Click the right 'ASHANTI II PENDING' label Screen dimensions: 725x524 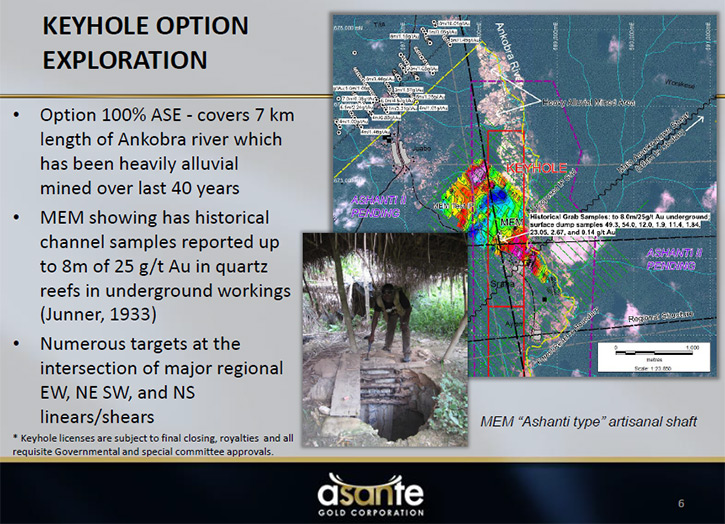click(x=674, y=259)
